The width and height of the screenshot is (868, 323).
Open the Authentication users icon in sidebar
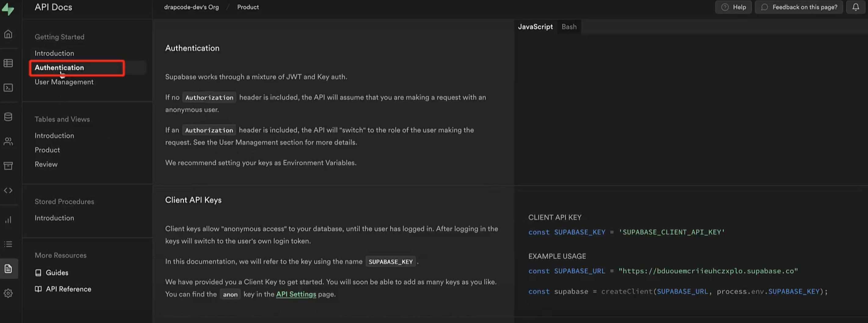point(8,141)
